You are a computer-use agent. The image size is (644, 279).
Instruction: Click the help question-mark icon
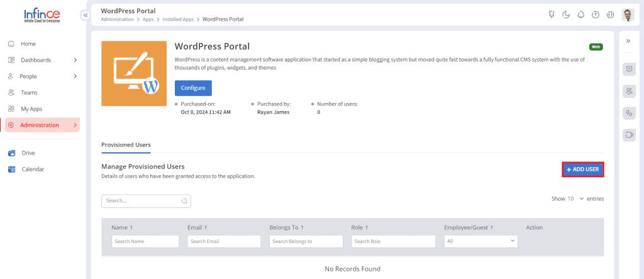595,15
